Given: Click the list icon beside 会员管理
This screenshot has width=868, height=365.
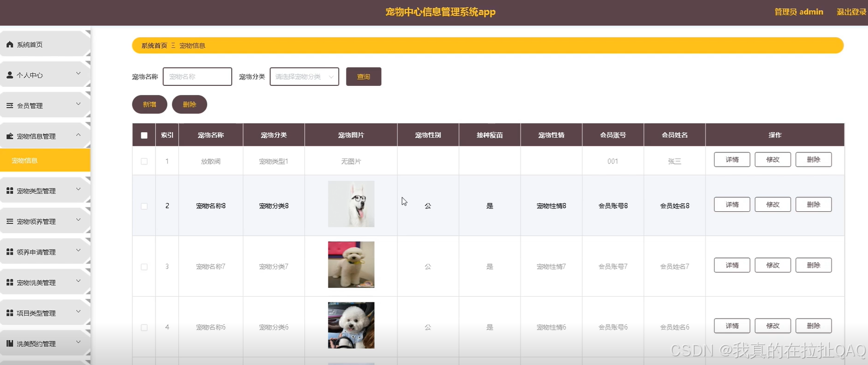Looking at the screenshot, I should pyautogui.click(x=10, y=105).
